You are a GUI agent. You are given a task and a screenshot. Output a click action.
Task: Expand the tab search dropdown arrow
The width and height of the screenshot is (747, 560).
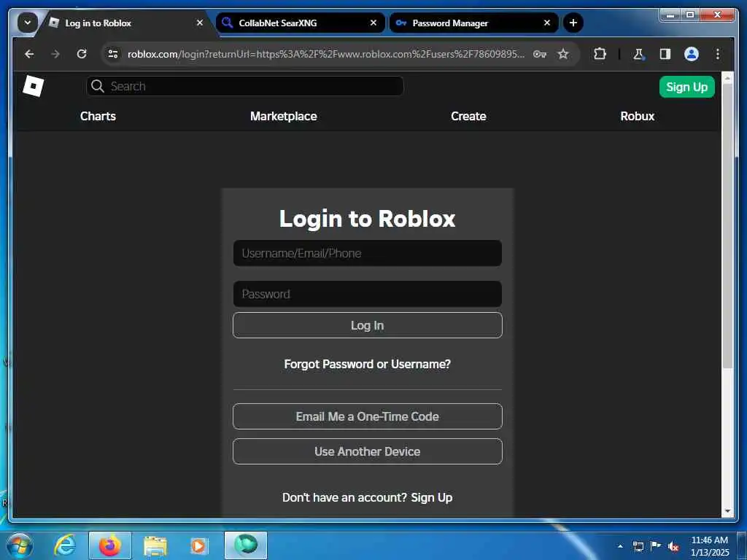pyautogui.click(x=28, y=23)
